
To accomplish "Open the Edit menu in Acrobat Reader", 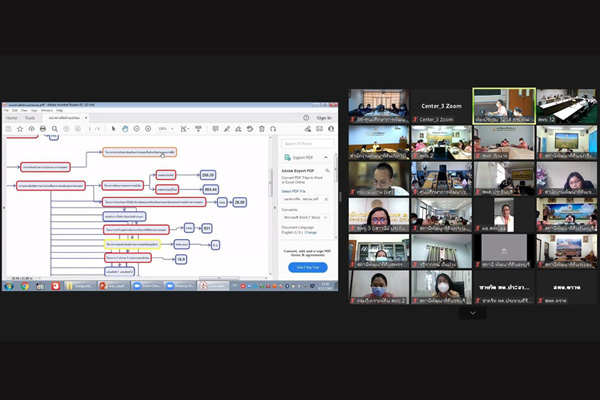I will tap(15, 110).
